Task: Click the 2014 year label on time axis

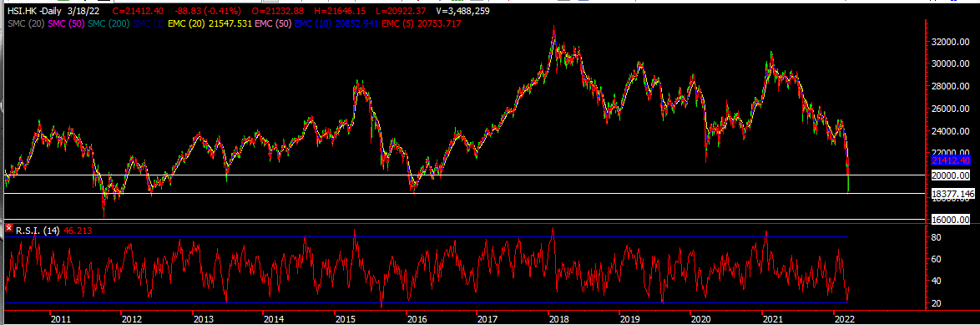Action: click(x=274, y=319)
